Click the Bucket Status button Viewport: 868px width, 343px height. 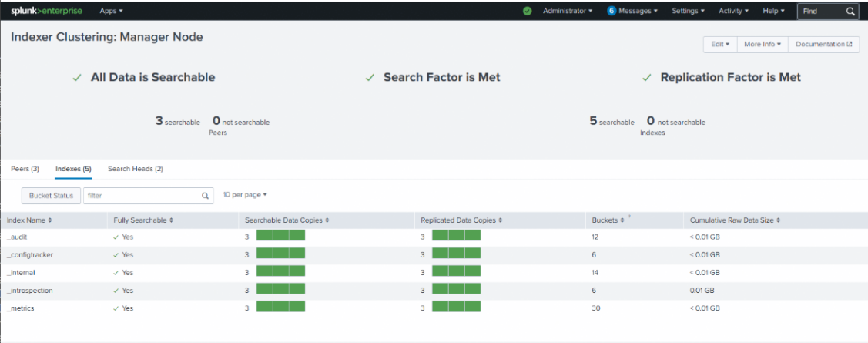51,196
